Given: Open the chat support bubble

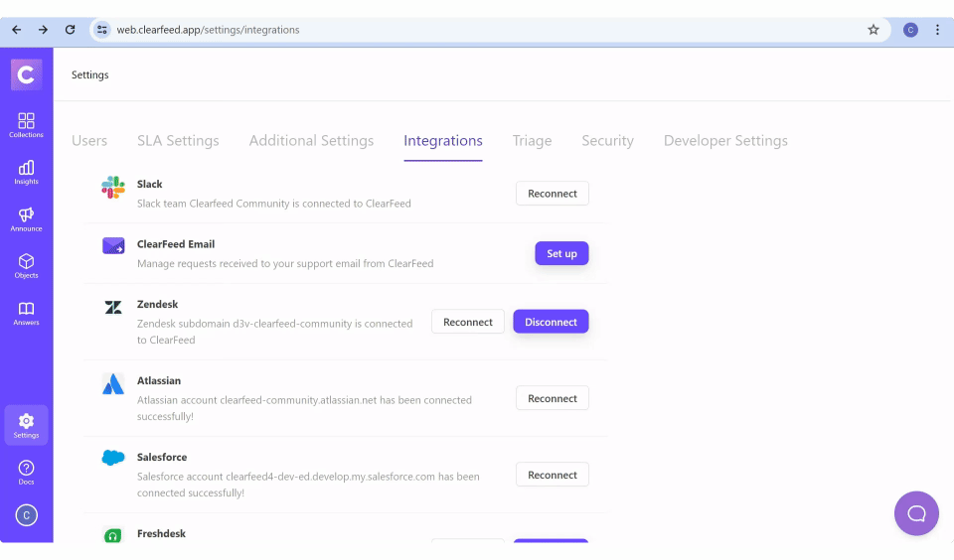Looking at the screenshot, I should [x=916, y=513].
